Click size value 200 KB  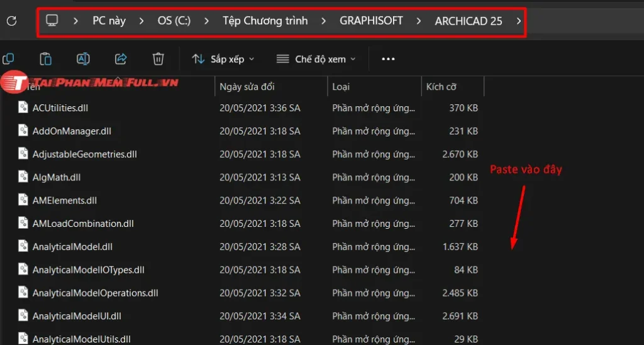[x=464, y=177]
